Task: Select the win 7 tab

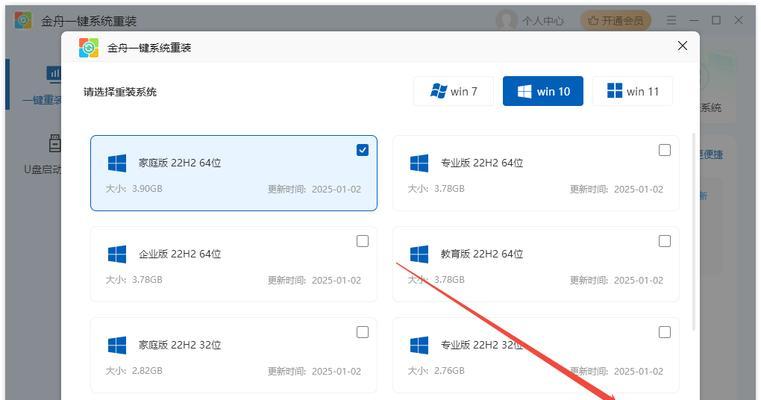Action: tap(453, 91)
